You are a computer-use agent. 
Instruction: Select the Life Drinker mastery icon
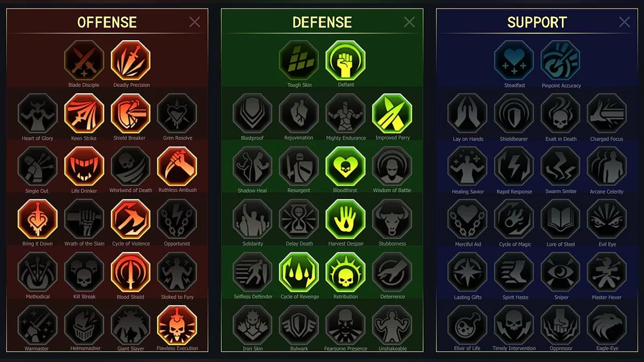coord(84,166)
